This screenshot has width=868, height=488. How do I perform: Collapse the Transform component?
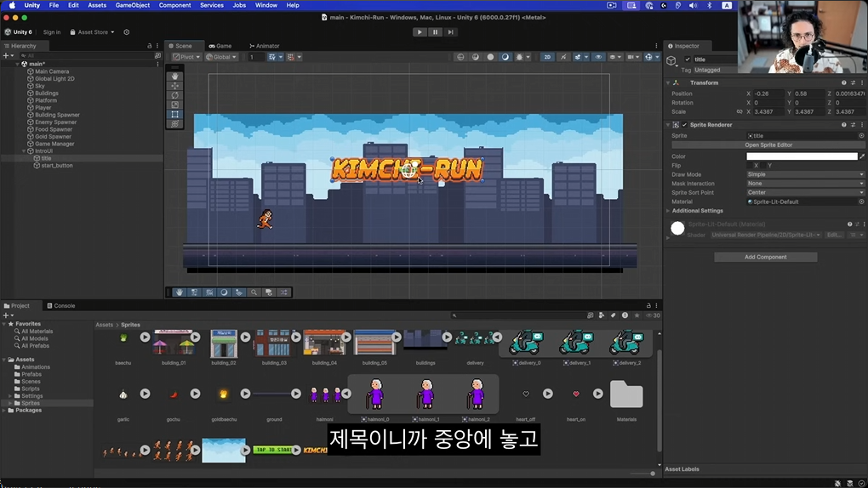pos(668,83)
